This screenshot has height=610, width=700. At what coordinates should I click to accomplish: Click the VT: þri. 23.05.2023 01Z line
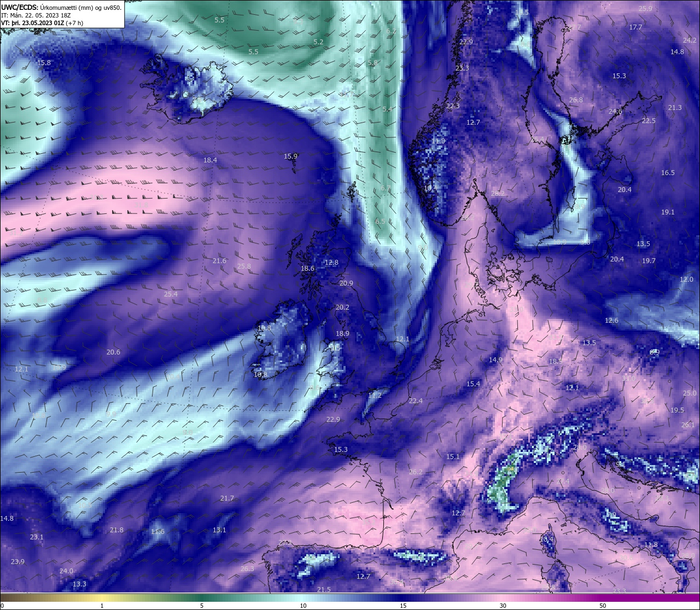[x=42, y=23]
